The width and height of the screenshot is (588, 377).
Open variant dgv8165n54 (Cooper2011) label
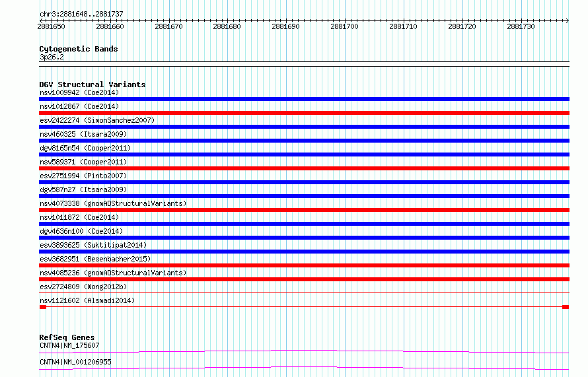click(x=85, y=148)
